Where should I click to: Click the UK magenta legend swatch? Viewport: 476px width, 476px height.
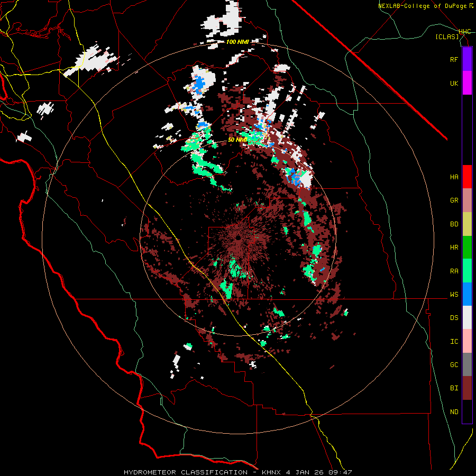[x=467, y=83]
